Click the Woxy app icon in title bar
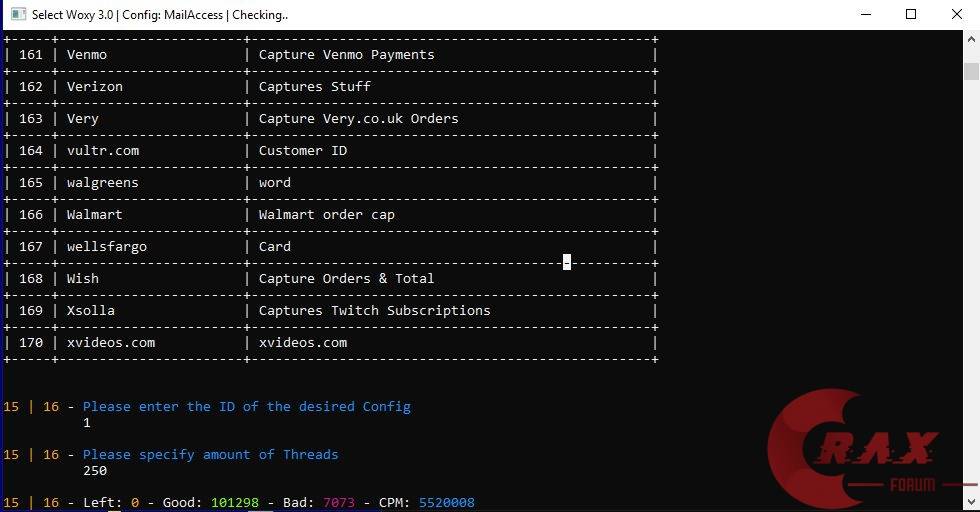This screenshot has height=512, width=980. pos(18,14)
